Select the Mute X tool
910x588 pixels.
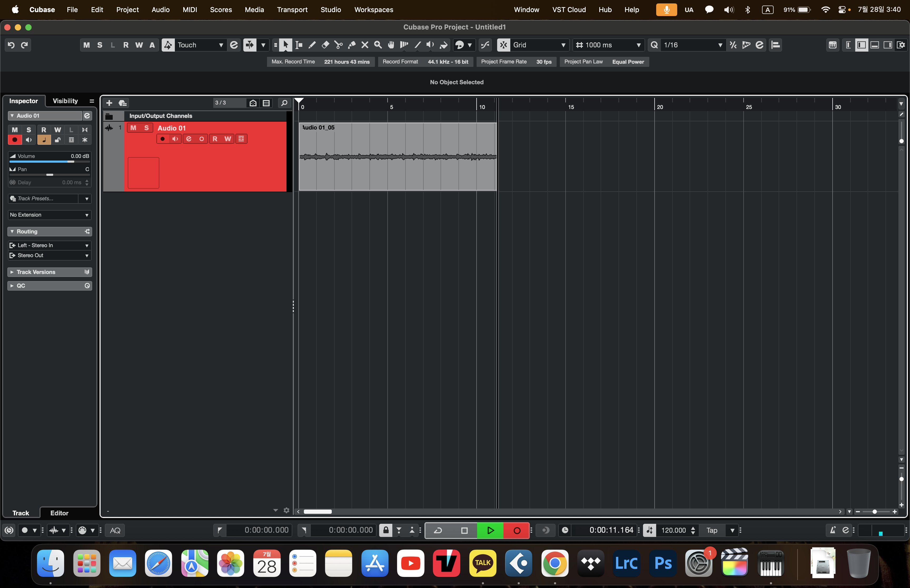click(x=365, y=45)
